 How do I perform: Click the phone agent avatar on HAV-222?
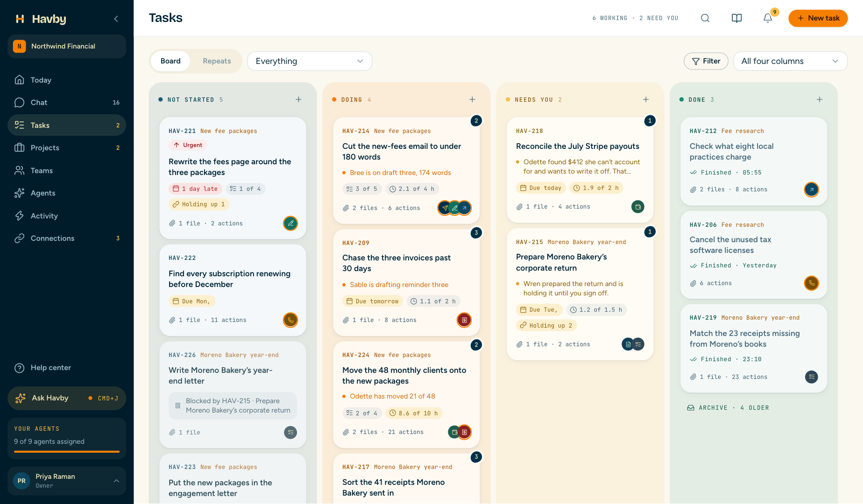pyautogui.click(x=290, y=320)
